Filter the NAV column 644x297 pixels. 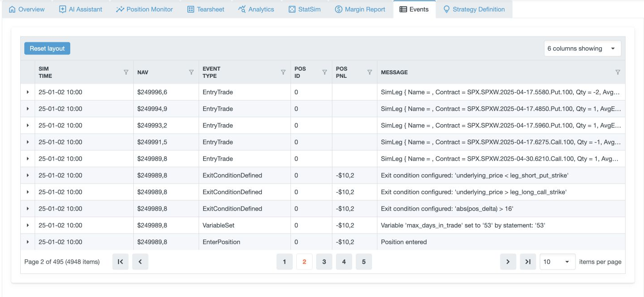pos(191,72)
